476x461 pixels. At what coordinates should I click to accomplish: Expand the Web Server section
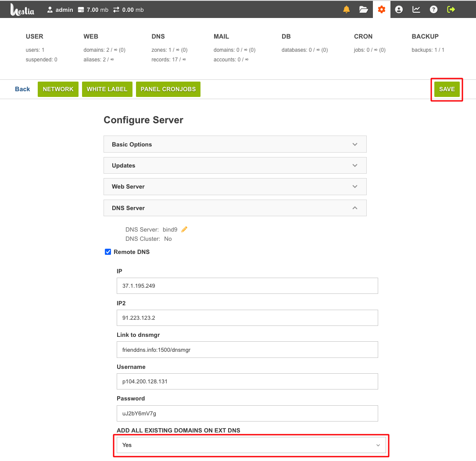coord(235,187)
